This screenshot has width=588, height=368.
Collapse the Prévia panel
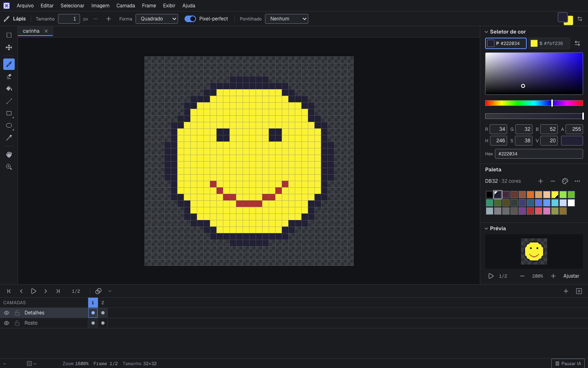pos(486,229)
